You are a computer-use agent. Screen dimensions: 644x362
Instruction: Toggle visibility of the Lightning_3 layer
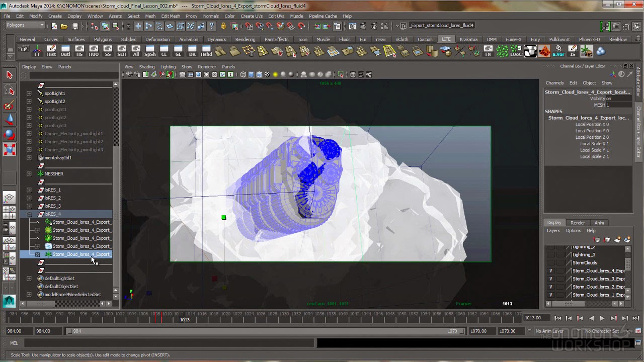coord(551,254)
